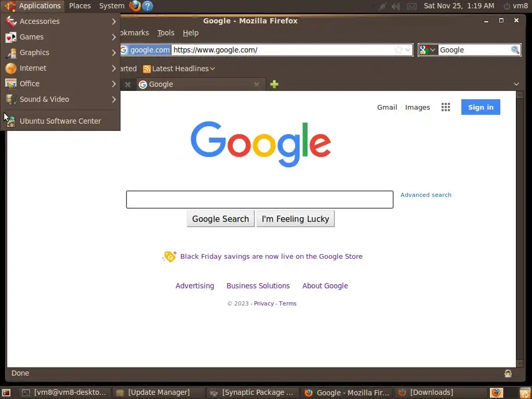Open the search engine selector dropdown
The width and height of the screenshot is (532, 399).
tap(428, 50)
